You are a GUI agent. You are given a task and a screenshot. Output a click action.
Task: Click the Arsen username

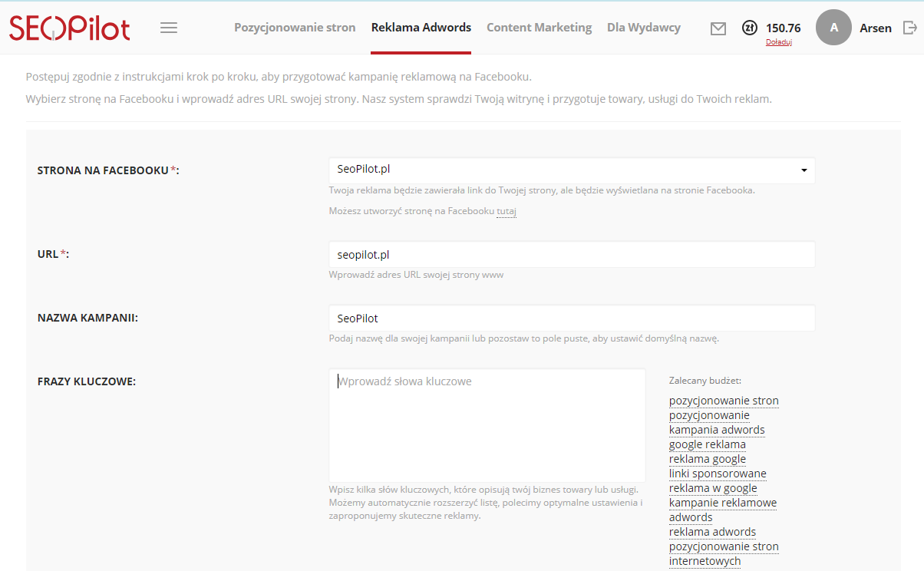(876, 28)
